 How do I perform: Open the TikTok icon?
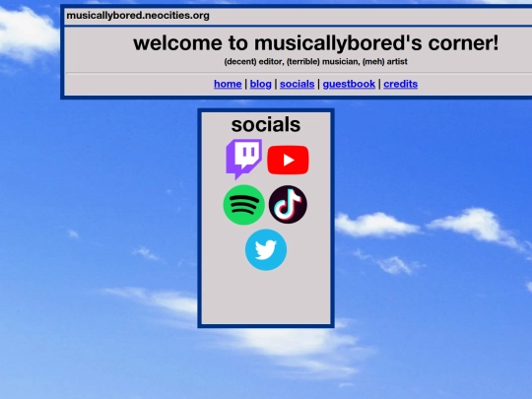point(288,204)
